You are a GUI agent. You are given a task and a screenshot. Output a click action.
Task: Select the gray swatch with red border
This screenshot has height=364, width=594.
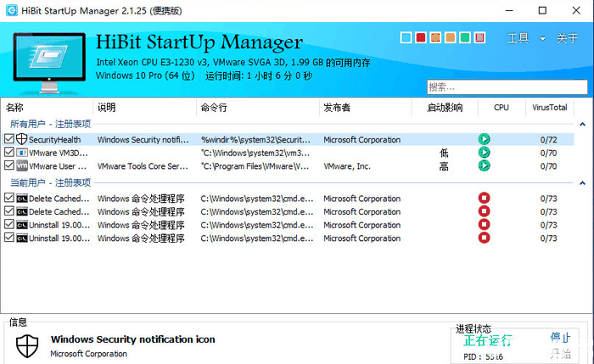479,38
